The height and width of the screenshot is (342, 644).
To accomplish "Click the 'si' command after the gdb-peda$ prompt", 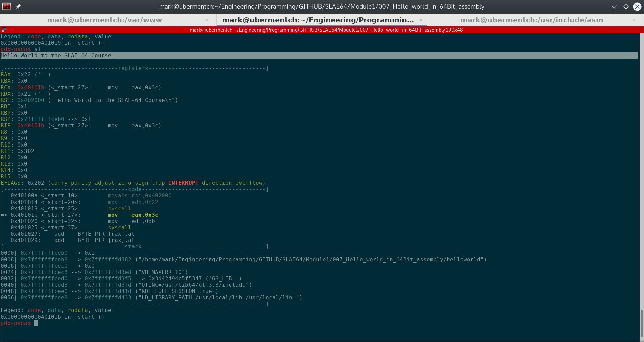I will point(37,49).
